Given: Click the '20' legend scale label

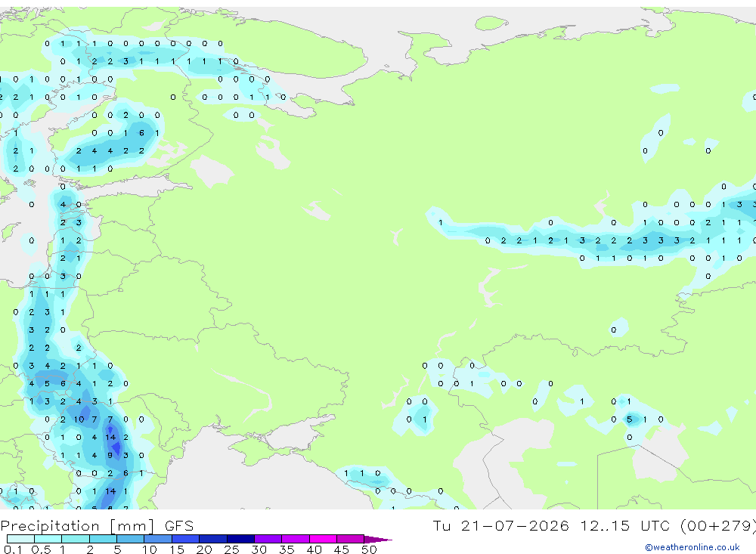Looking at the screenshot, I should click(204, 549).
